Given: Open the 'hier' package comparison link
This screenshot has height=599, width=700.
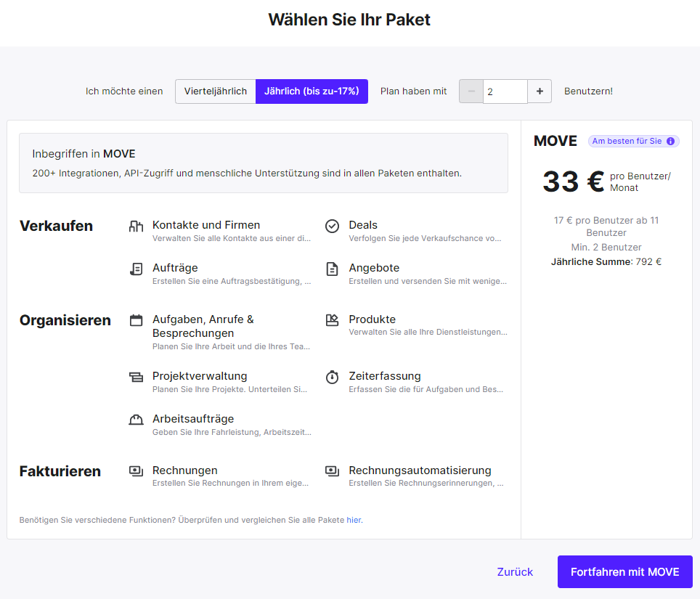Looking at the screenshot, I should click(x=354, y=520).
